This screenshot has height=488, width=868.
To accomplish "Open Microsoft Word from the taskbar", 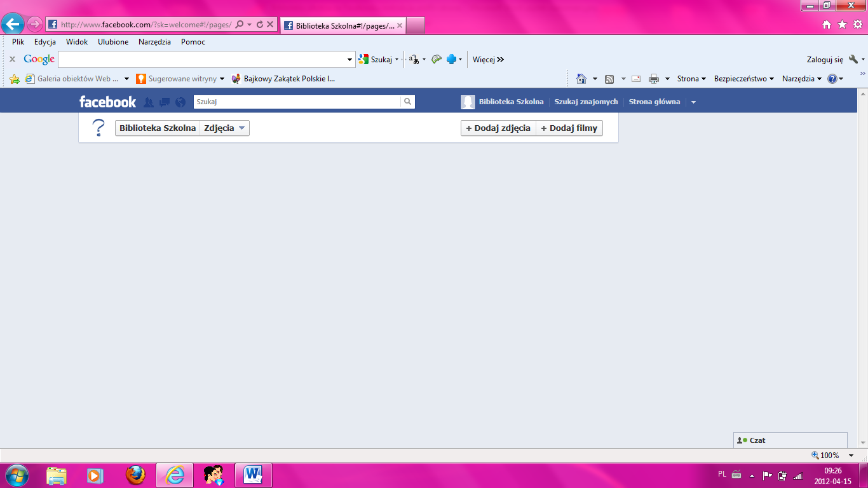I will 254,475.
